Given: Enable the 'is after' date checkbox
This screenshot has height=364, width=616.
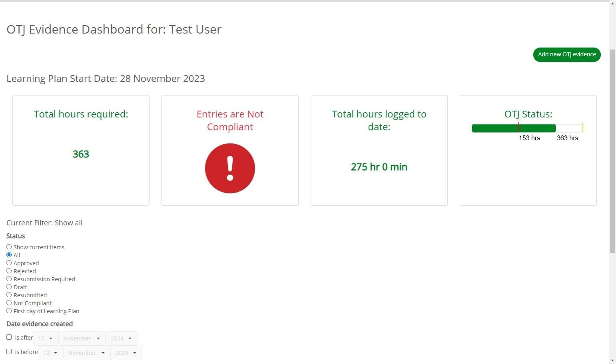Looking at the screenshot, I should 9,337.
